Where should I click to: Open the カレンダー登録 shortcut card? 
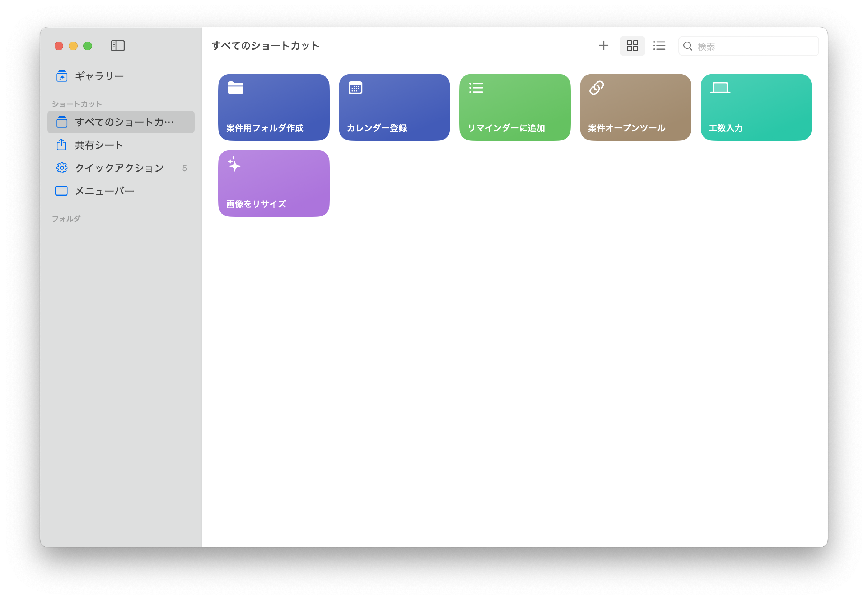[x=394, y=107]
